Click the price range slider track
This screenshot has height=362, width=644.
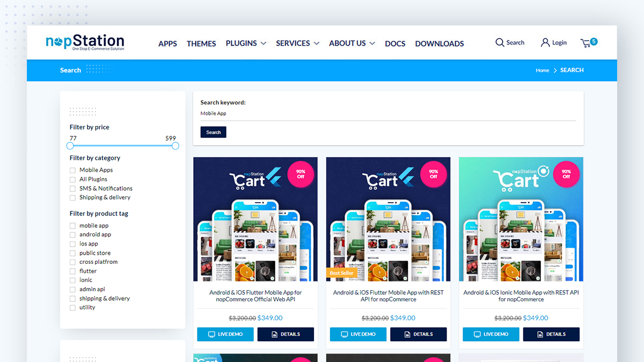point(123,146)
